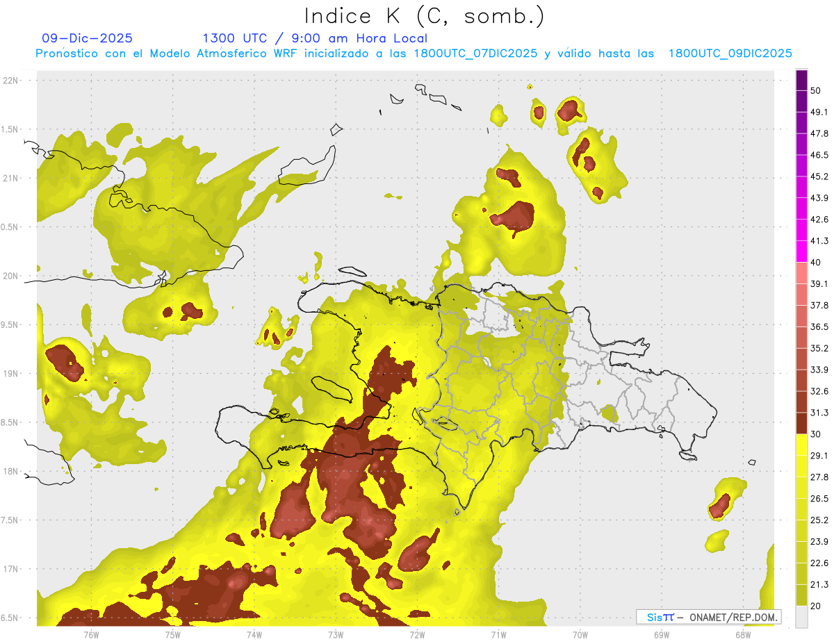
Task: Click the colorbar value "49.1"
Action: click(819, 112)
